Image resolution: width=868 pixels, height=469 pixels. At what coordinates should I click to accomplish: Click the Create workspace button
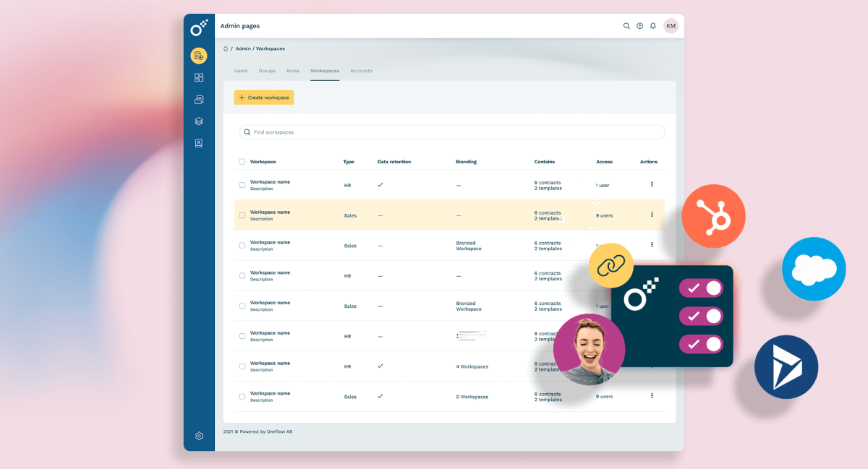tap(264, 98)
